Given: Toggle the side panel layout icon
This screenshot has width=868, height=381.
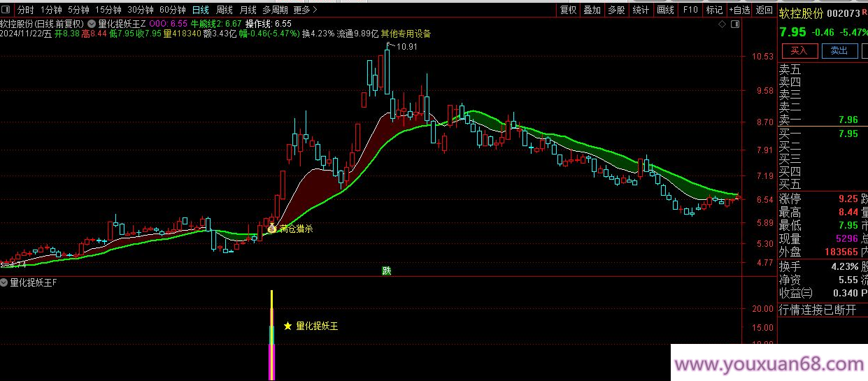Looking at the screenshot, I should [734, 24].
